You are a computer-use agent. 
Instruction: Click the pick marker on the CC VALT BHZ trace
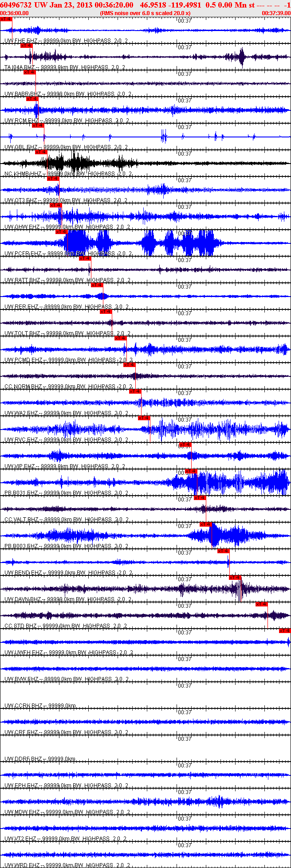tap(200, 498)
